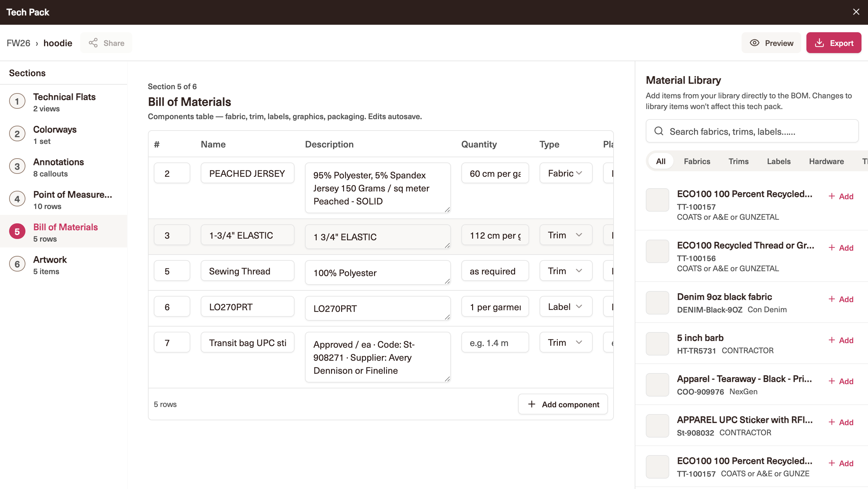868x489 pixels.
Task: Click plus icon beside Apparel - Tearaway item
Action: point(832,381)
